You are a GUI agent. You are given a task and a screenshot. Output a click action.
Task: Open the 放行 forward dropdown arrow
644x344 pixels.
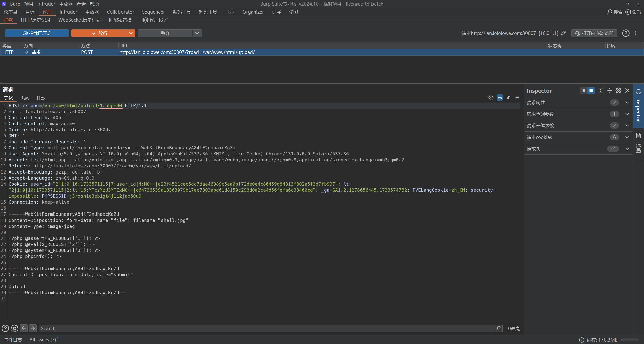pyautogui.click(x=131, y=33)
